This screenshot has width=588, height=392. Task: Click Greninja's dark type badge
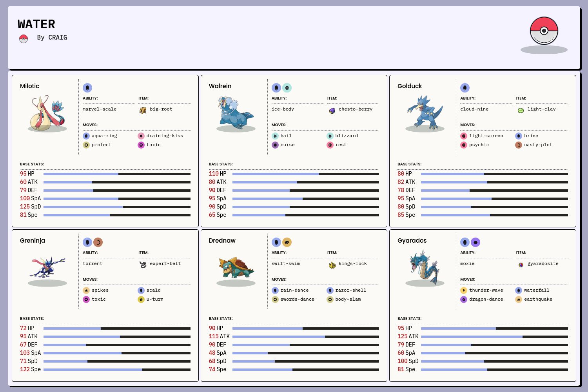pos(98,242)
